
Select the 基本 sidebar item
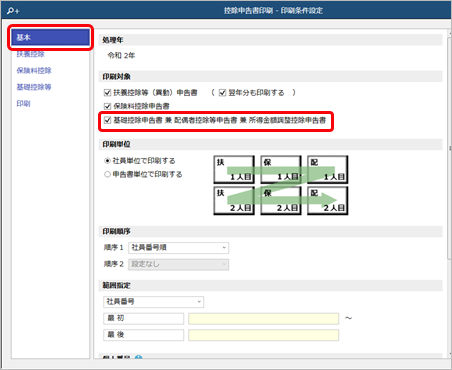point(50,37)
